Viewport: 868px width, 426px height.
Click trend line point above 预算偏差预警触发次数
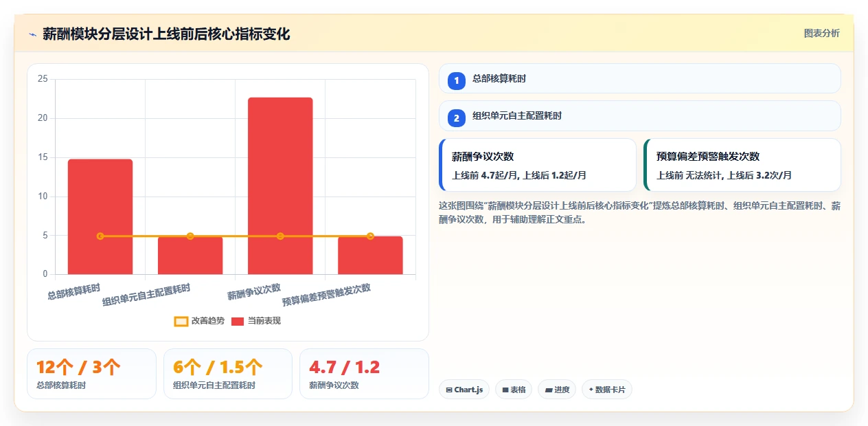click(370, 236)
